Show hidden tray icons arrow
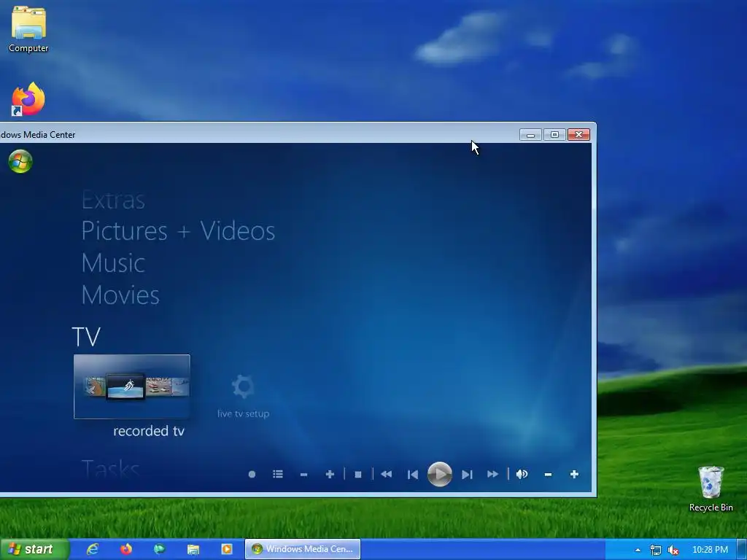Viewport: 747px width, 560px height. tap(638, 550)
